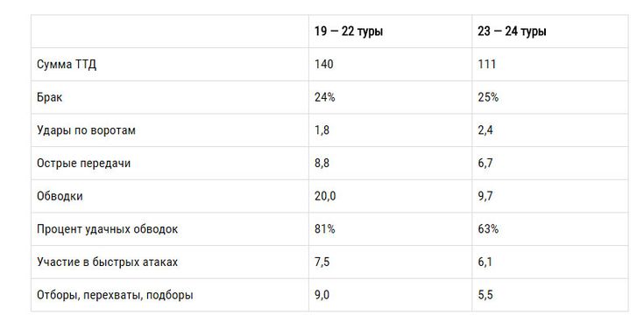The width and height of the screenshot is (644, 315).
Task: Select the 24% cell in Брак row
Action: [x=325, y=98]
